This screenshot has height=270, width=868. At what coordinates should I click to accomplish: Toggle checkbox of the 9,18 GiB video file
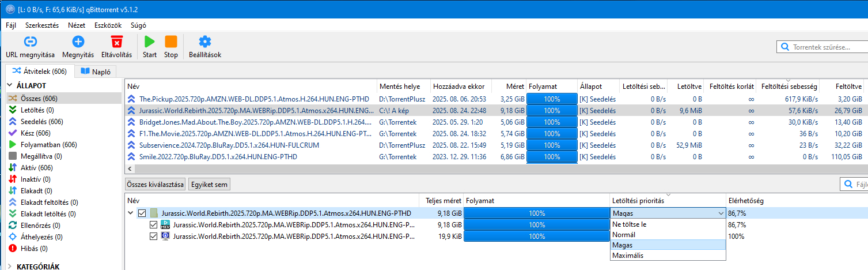click(x=153, y=224)
